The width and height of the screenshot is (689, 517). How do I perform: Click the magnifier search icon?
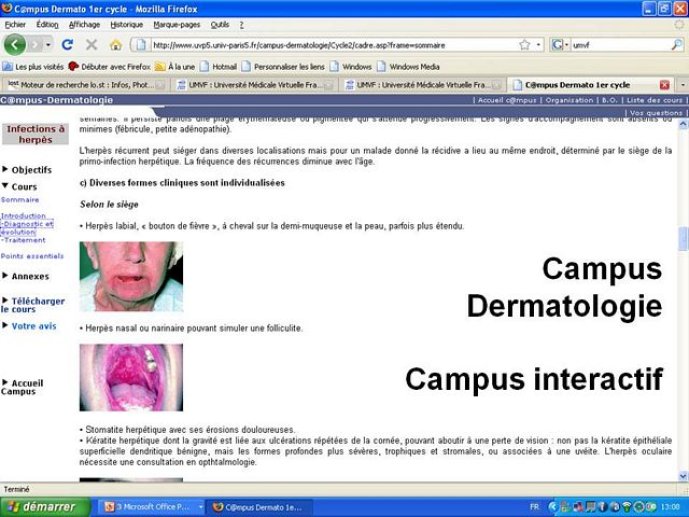tap(677, 45)
